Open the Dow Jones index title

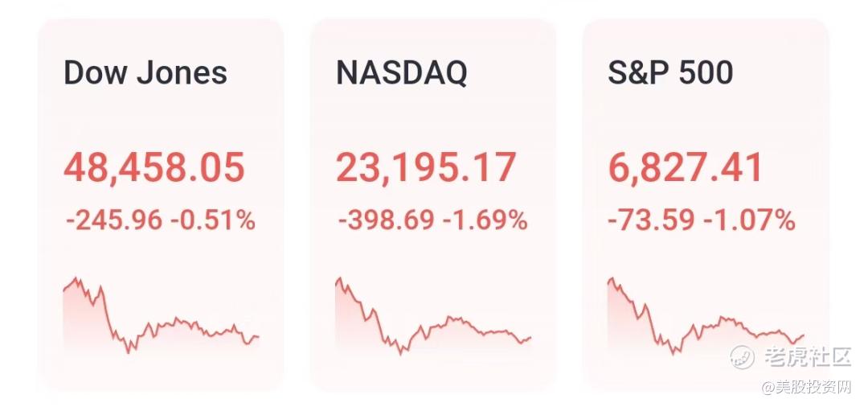pyautogui.click(x=145, y=73)
